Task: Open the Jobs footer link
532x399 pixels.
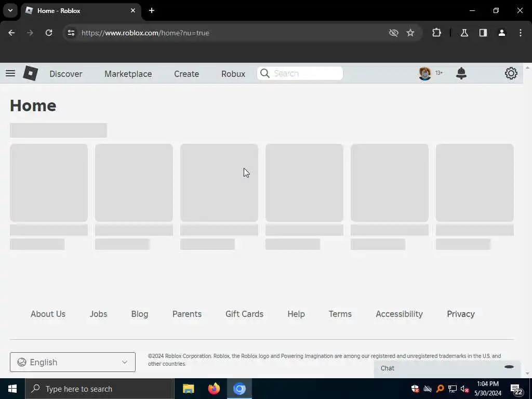Action: [98, 314]
